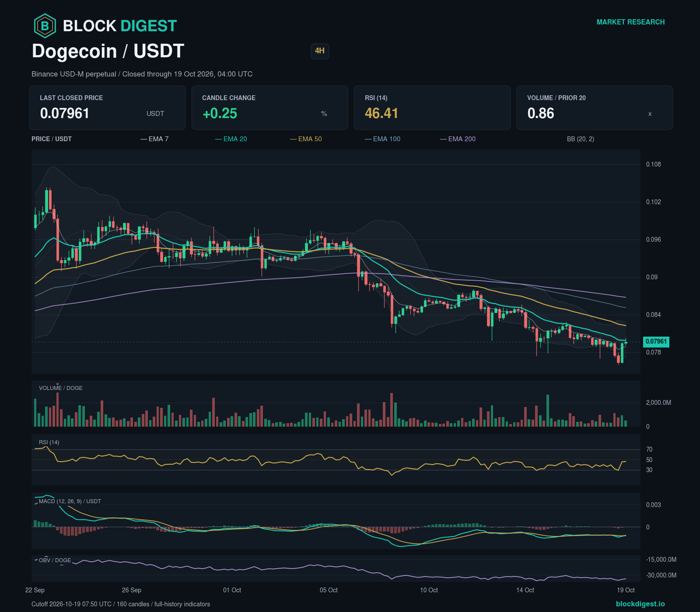Click the 19 Oct date axis label
Viewport: 700px width, 612px height.
pos(626,590)
